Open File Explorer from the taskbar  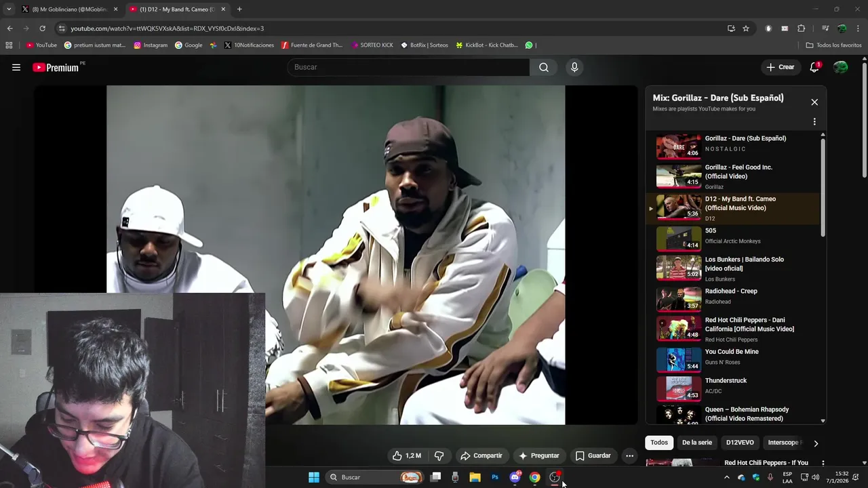475,477
